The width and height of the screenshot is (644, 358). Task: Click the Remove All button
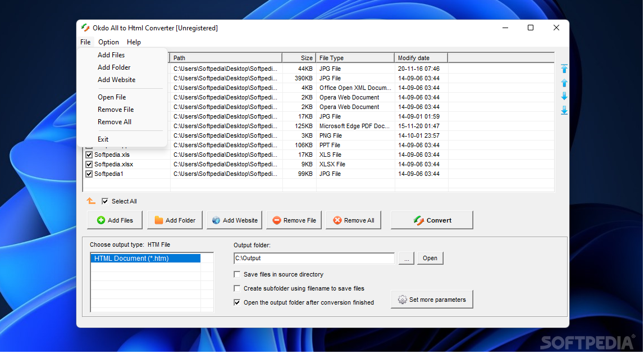click(x=353, y=220)
